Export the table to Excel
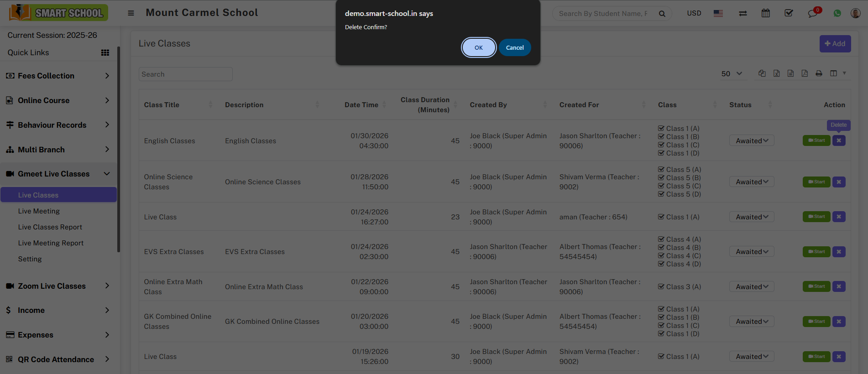 (x=776, y=73)
